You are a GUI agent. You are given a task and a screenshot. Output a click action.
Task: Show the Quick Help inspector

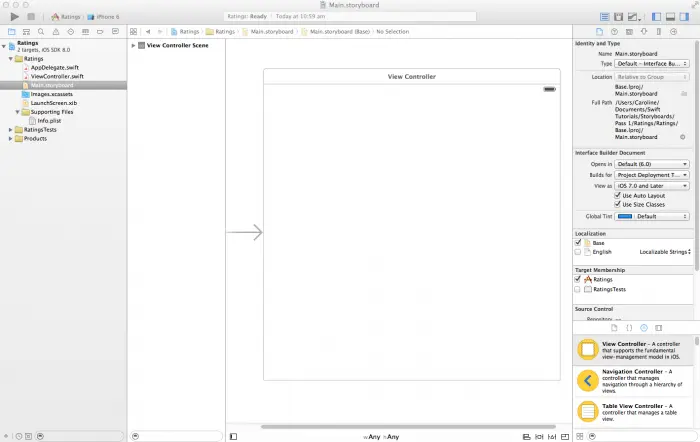tap(614, 32)
